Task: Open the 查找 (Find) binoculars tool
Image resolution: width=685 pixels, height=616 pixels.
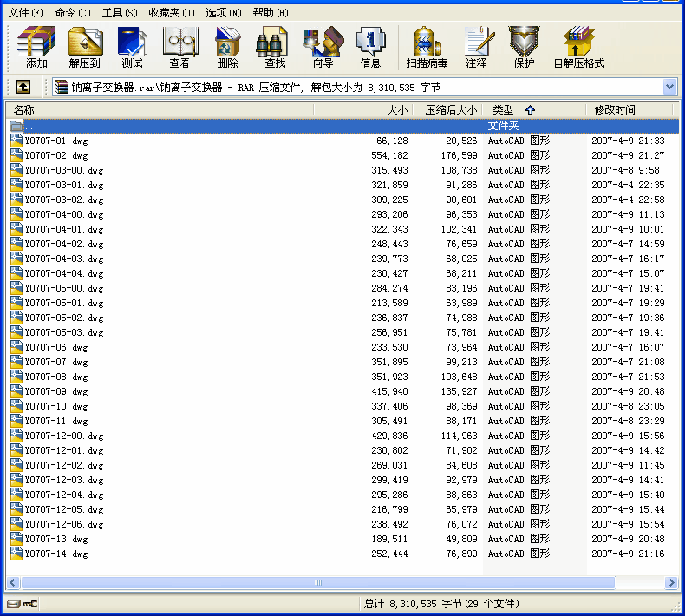Action: [x=275, y=47]
